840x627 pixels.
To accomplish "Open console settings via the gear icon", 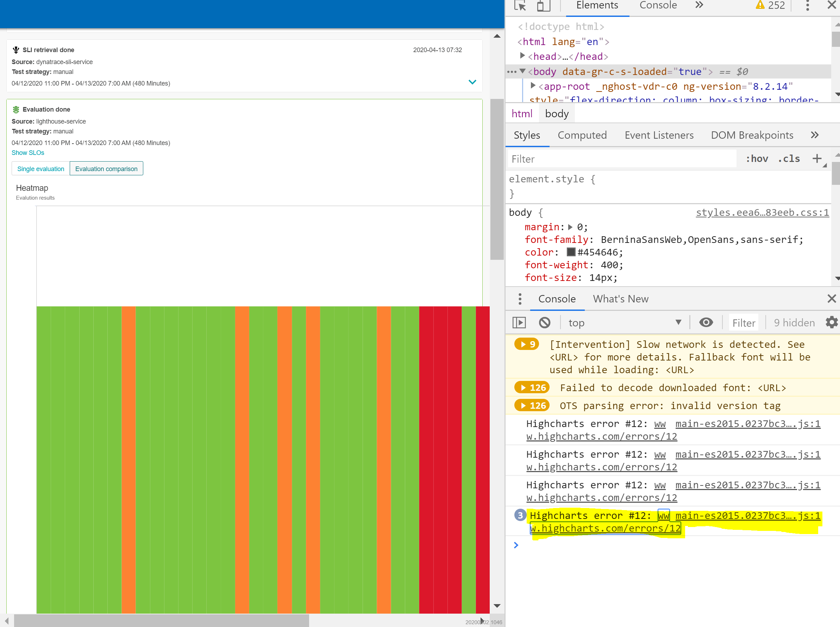I will (831, 322).
